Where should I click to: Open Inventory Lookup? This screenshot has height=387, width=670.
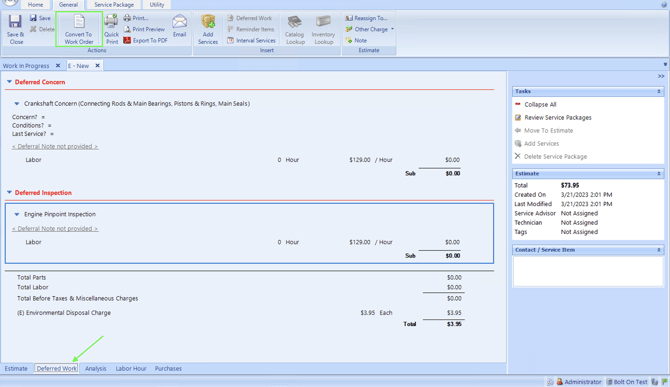323,29
